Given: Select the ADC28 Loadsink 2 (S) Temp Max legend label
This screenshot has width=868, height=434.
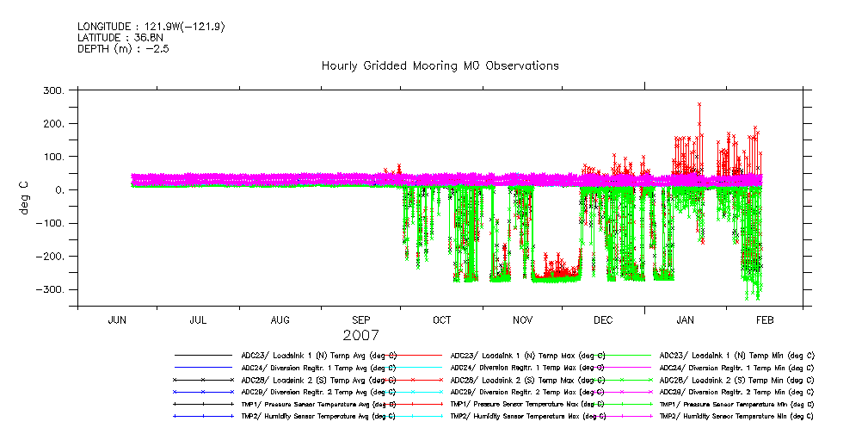Looking at the screenshot, I should [x=528, y=379].
